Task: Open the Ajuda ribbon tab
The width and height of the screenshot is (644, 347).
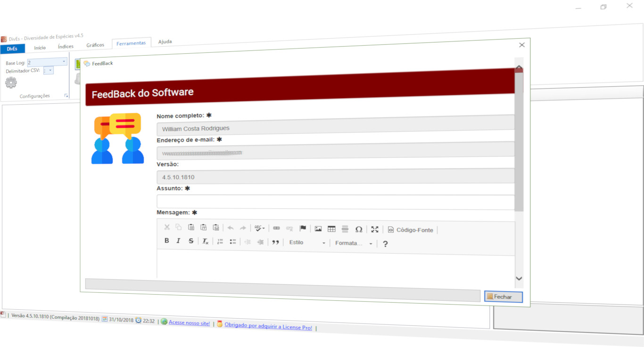Action: pos(165,41)
